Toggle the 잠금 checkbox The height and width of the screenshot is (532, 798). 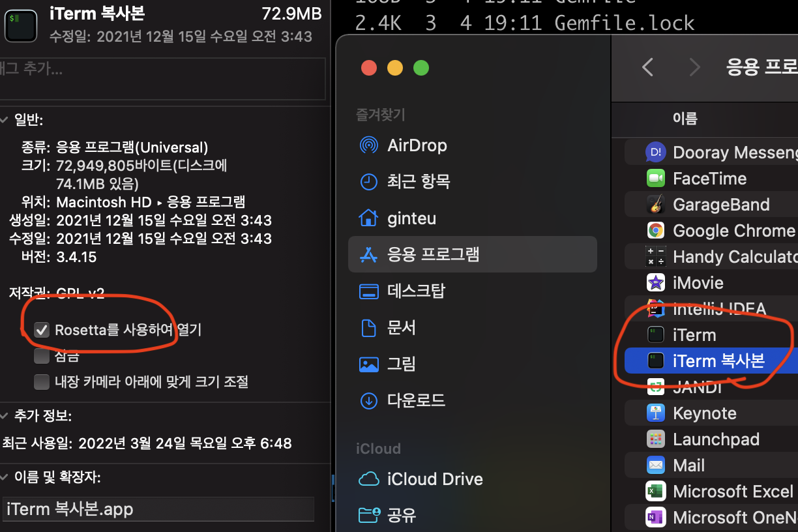pyautogui.click(x=42, y=356)
